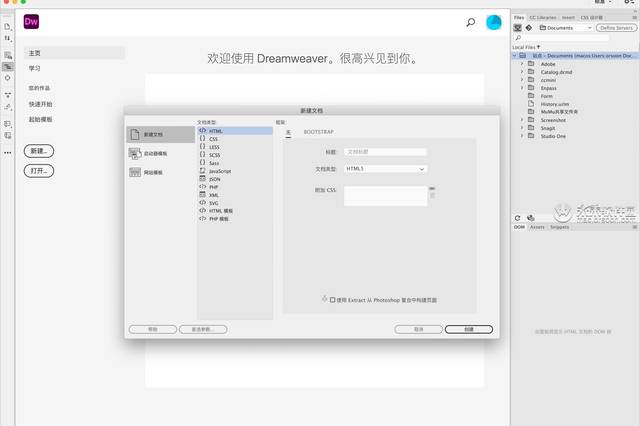
Task: Click the Create button in the dialog
Action: tap(469, 329)
